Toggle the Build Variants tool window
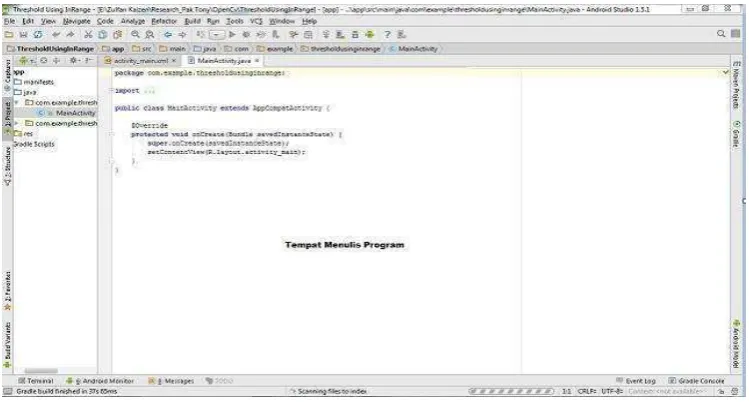 click(x=7, y=346)
